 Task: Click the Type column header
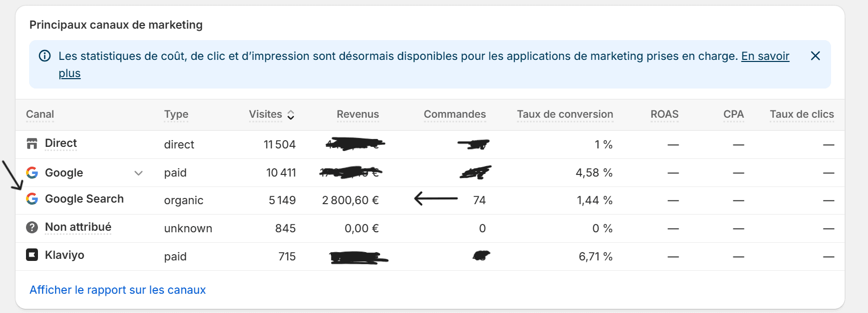(176, 114)
